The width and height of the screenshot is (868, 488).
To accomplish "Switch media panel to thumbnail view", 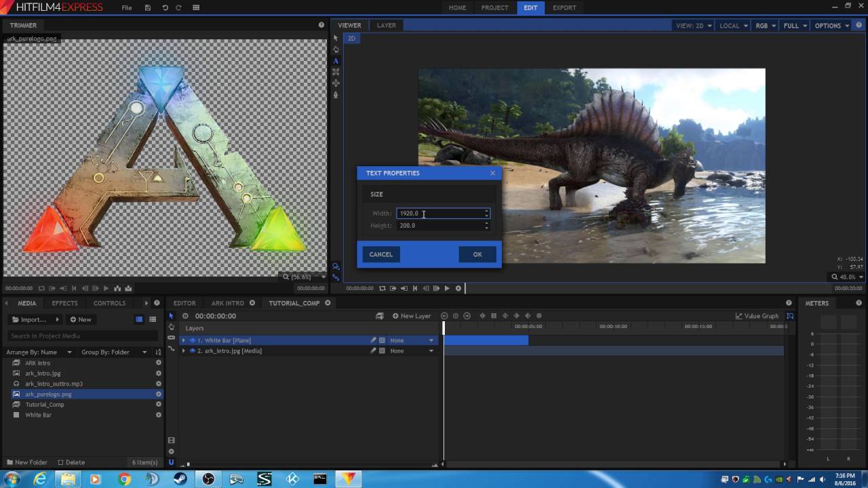I will click(139, 319).
